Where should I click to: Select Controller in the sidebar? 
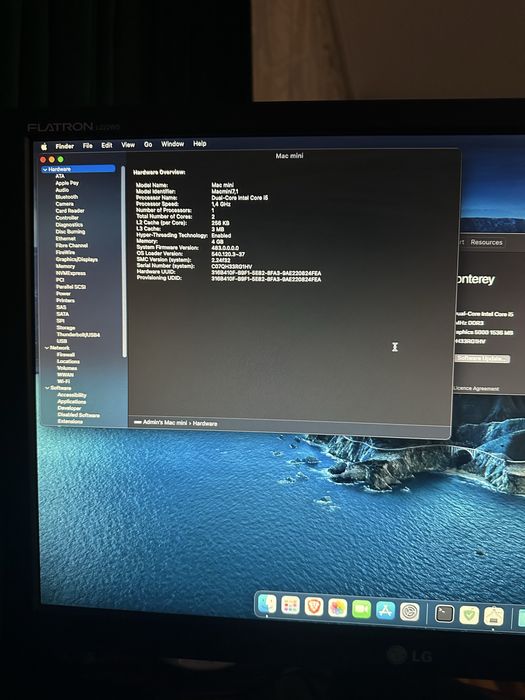67,218
